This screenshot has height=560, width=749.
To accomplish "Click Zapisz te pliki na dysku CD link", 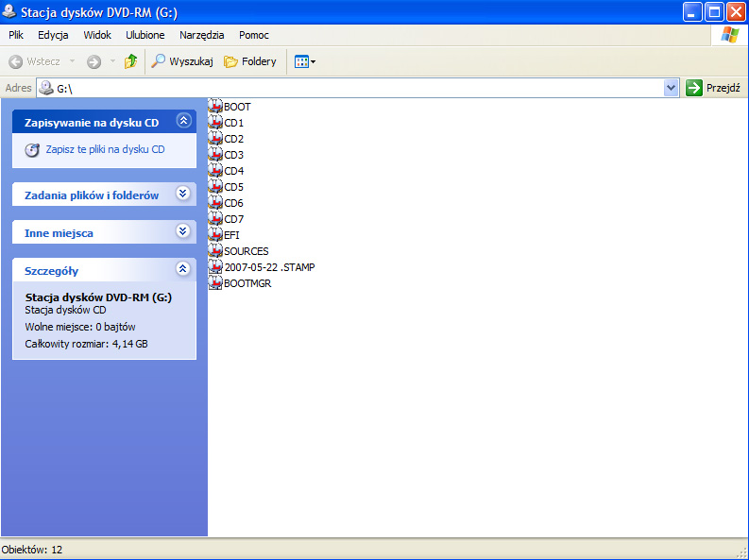I will click(x=105, y=149).
